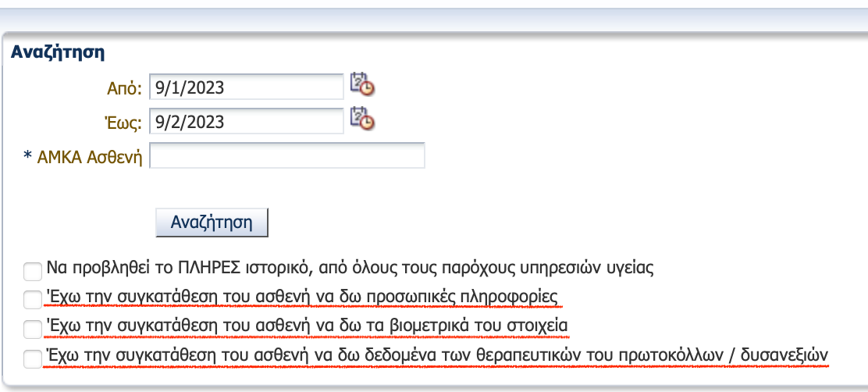The height and width of the screenshot is (392, 868).
Task: Click the * ΑΜΚΑ Ασθενή label
Action: (83, 157)
